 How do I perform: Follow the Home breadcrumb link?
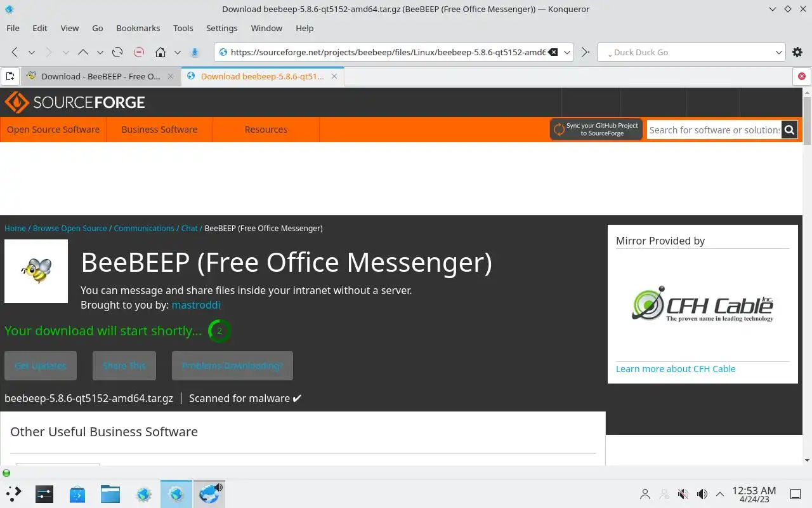(15, 228)
